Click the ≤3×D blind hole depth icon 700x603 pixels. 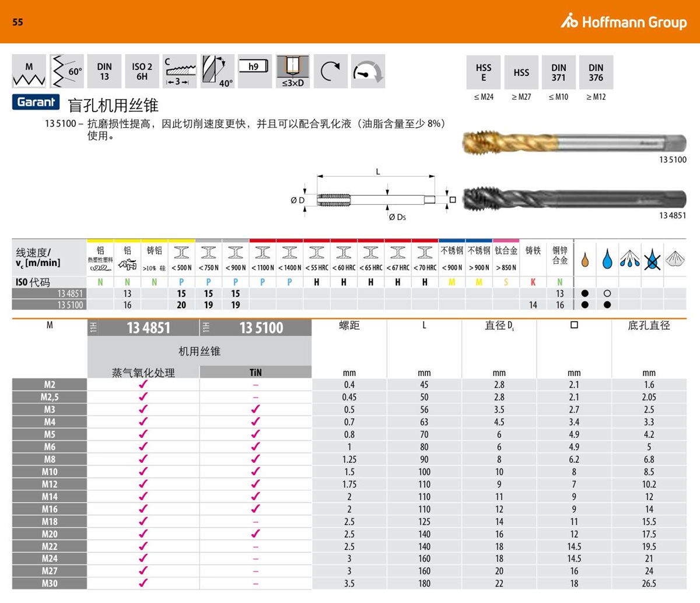(293, 71)
